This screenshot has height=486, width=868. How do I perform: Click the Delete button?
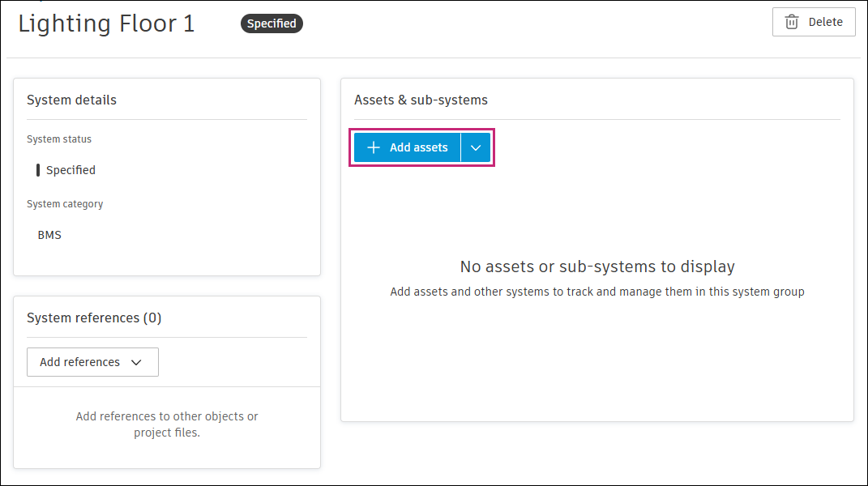[814, 22]
